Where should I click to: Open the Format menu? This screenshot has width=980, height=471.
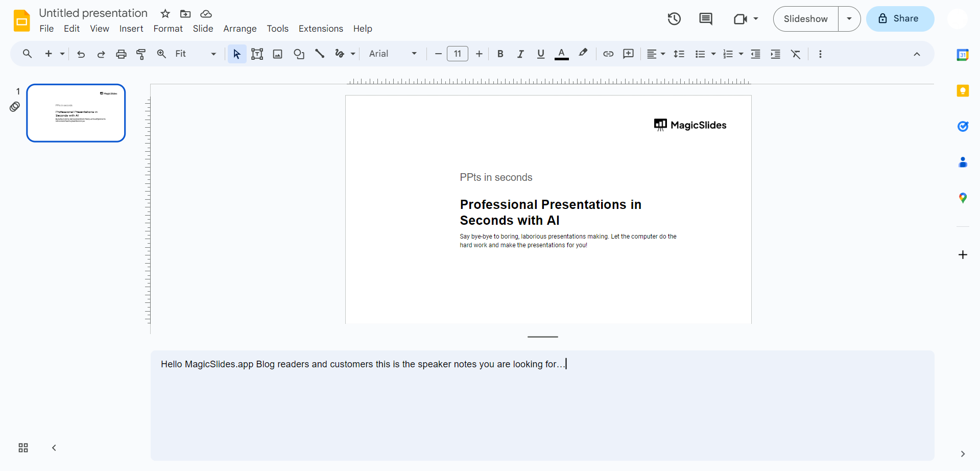[x=168, y=29]
